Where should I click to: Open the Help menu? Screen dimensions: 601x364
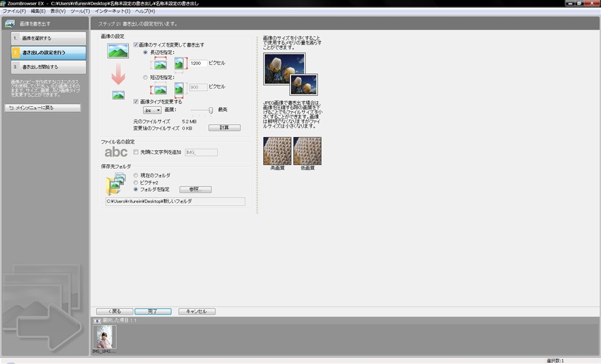(x=145, y=11)
